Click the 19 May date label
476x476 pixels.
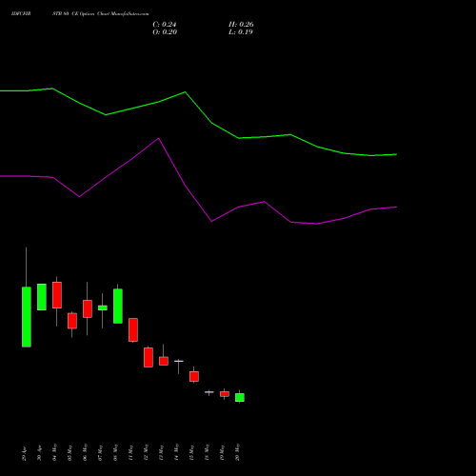coord(222,453)
